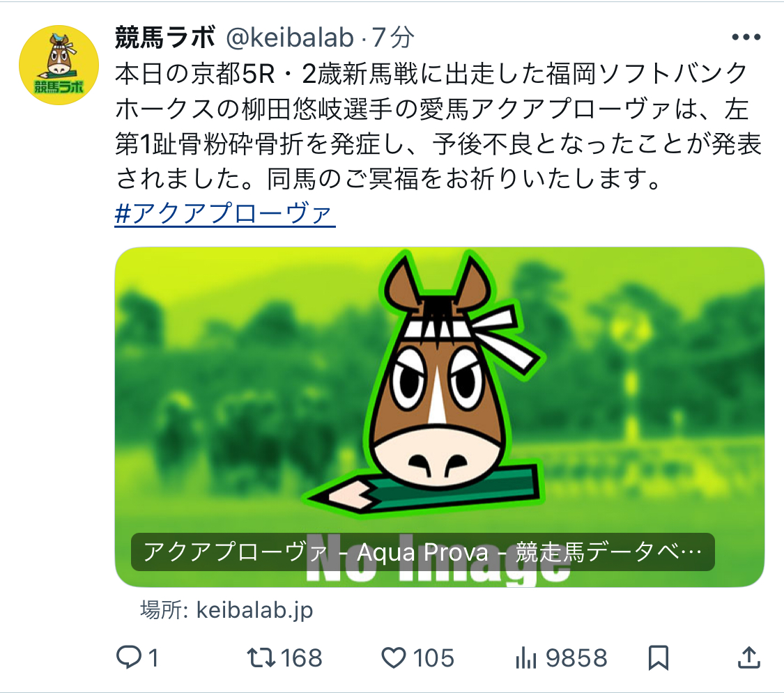This screenshot has width=784, height=693.
Task: Click the repost arrows icon
Action: point(263,657)
